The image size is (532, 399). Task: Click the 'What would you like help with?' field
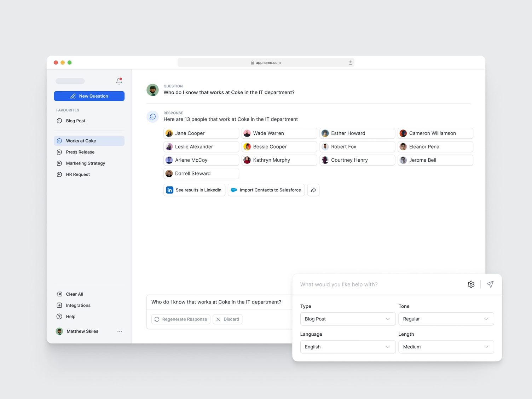(x=378, y=284)
